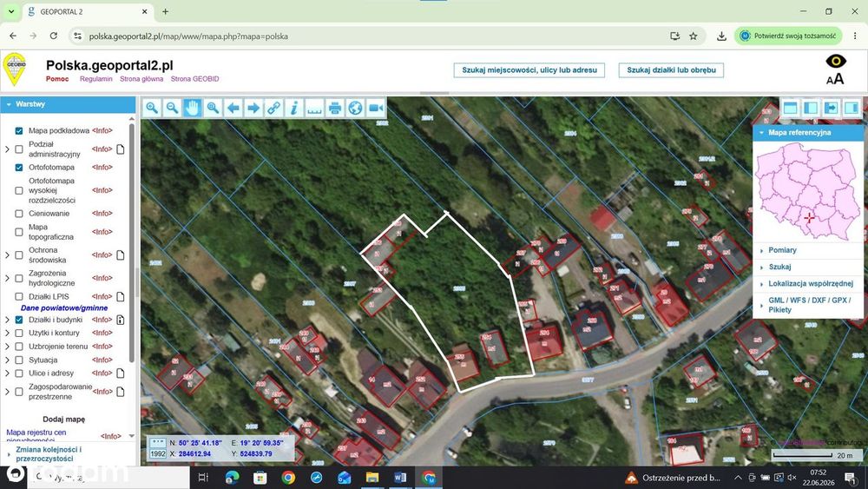
Task: Click the panel arrow layout icon
Action: 831,108
